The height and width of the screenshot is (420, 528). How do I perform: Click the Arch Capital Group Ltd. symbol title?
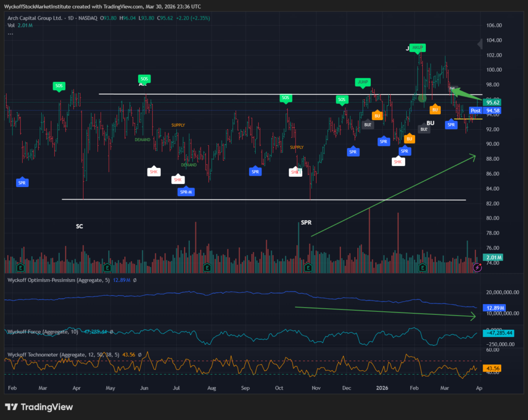pyautogui.click(x=35, y=18)
